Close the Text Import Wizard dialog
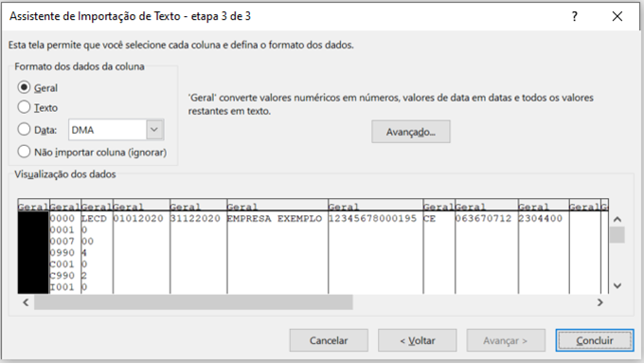This screenshot has width=644, height=364. pos(617,16)
